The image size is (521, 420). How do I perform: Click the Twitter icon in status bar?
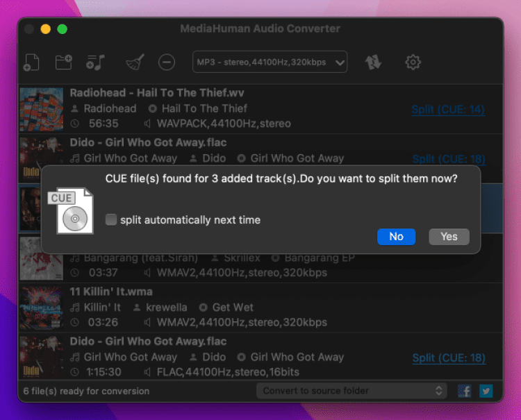[486, 391]
